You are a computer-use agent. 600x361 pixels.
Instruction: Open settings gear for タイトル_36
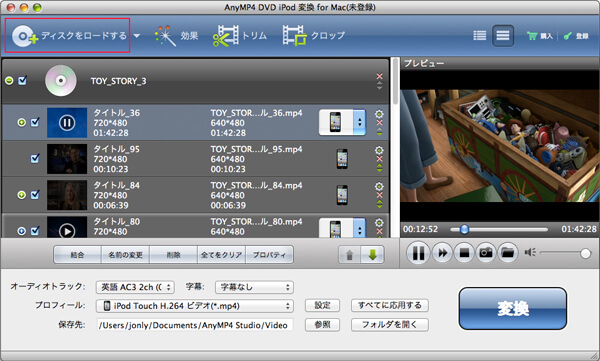379,114
